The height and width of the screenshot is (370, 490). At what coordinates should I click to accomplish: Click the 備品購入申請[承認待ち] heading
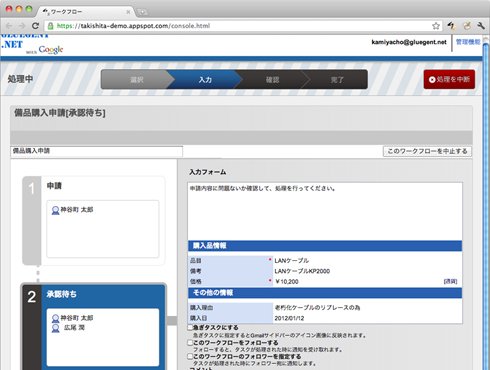pyautogui.click(x=60, y=113)
